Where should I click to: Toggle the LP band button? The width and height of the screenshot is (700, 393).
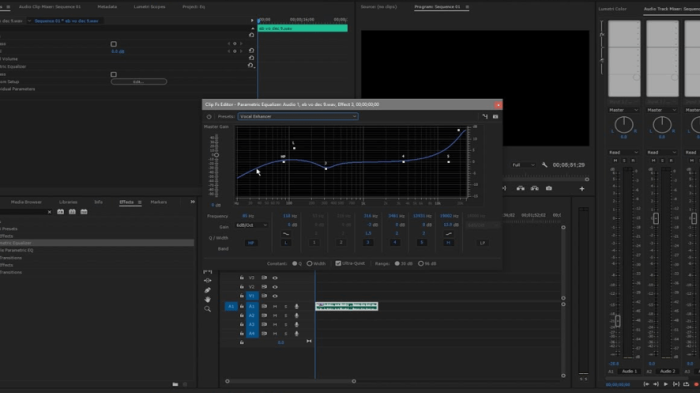pos(482,242)
